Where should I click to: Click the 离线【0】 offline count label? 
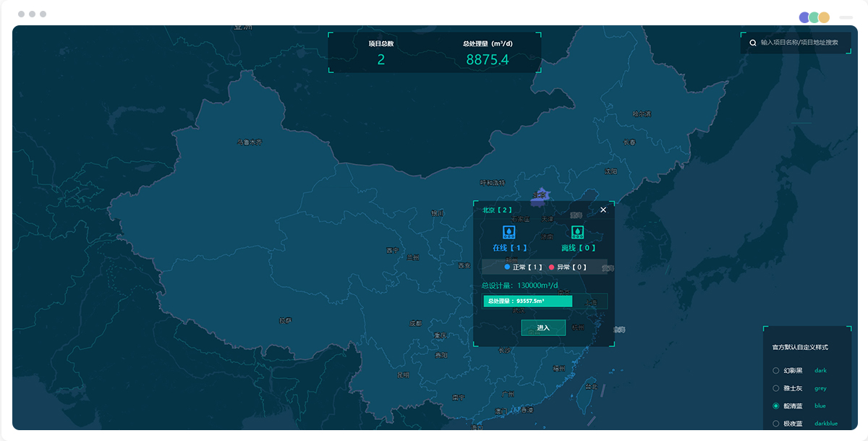click(579, 248)
